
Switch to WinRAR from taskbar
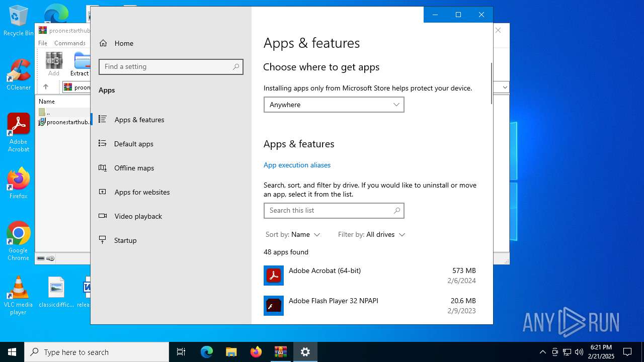tap(281, 352)
